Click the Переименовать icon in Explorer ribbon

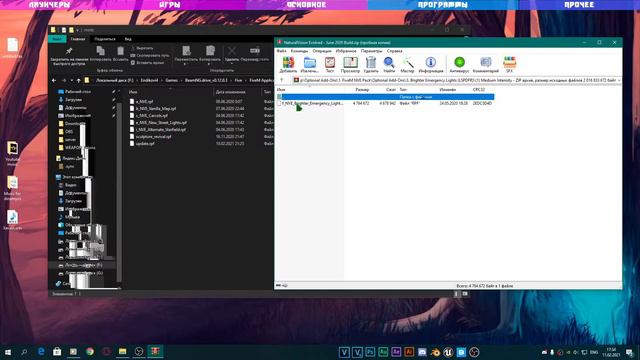point(255,51)
